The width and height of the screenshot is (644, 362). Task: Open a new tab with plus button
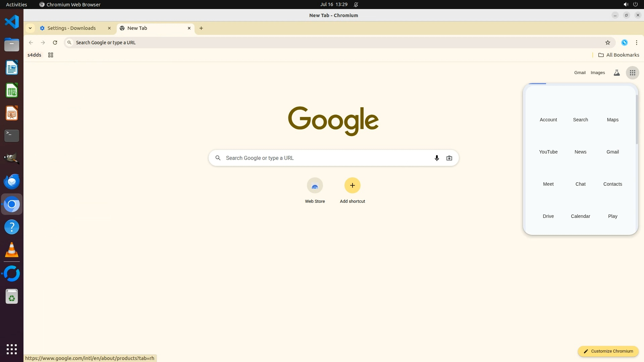[x=201, y=28]
